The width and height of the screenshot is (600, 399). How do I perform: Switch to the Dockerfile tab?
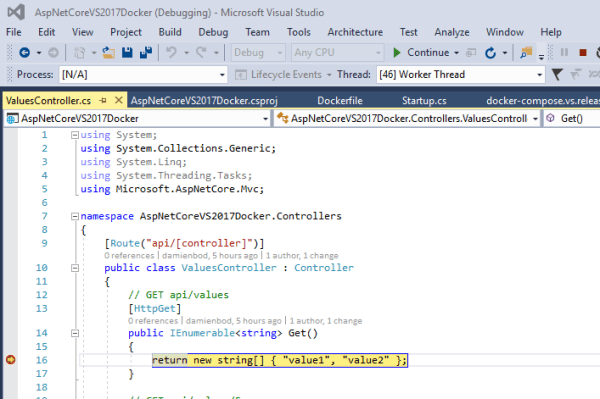(340, 101)
